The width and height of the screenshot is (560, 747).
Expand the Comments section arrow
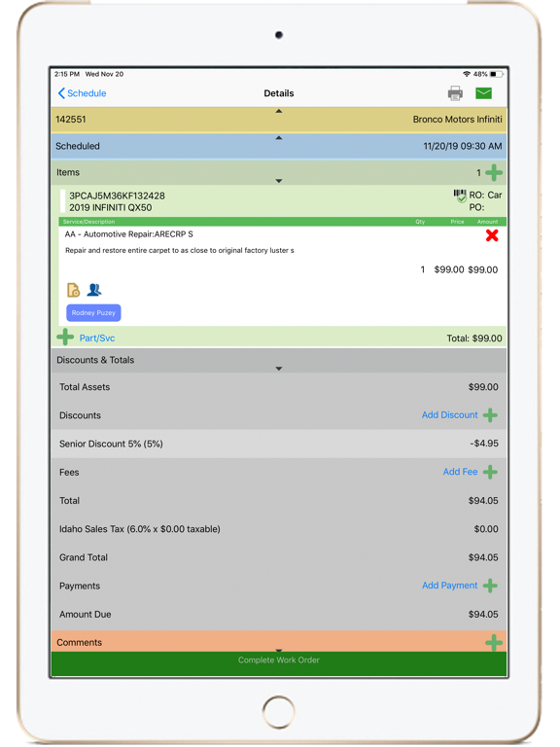pyautogui.click(x=279, y=650)
